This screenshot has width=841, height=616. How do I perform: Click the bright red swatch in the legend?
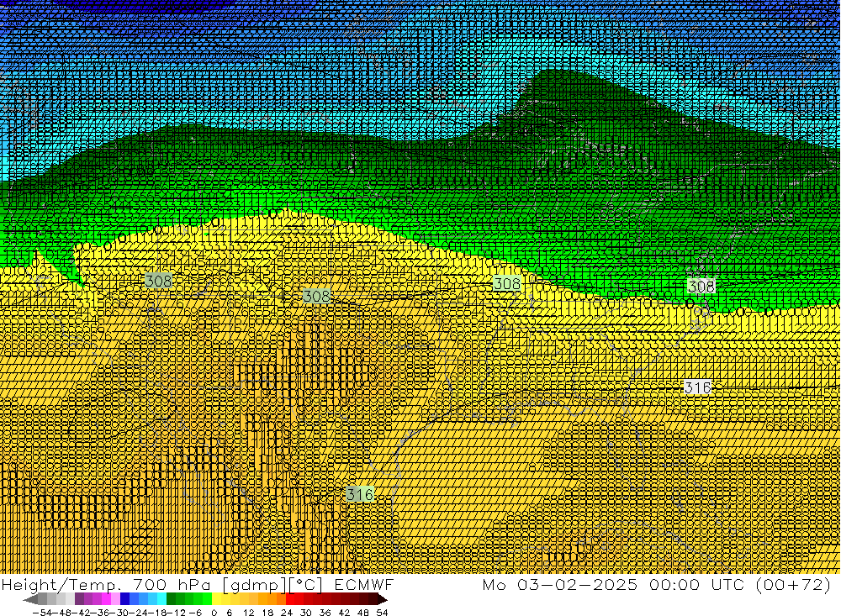(290, 599)
